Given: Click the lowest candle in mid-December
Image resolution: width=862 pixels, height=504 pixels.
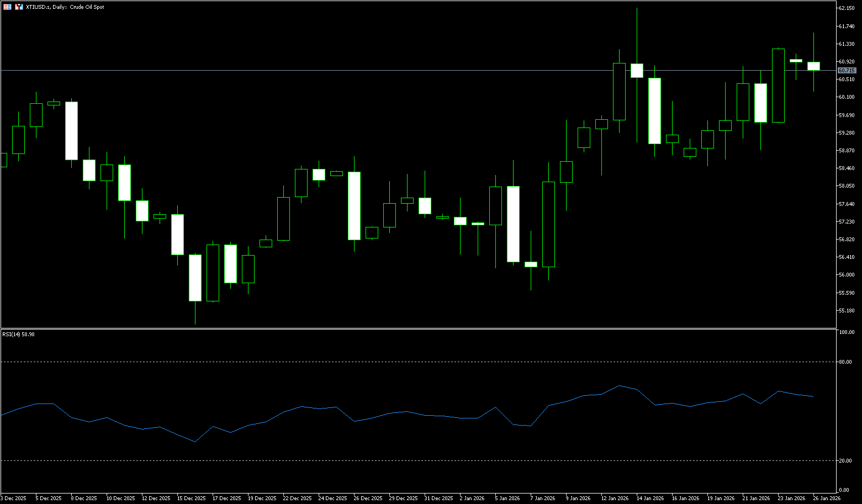Looking at the screenshot, I should tap(195, 278).
